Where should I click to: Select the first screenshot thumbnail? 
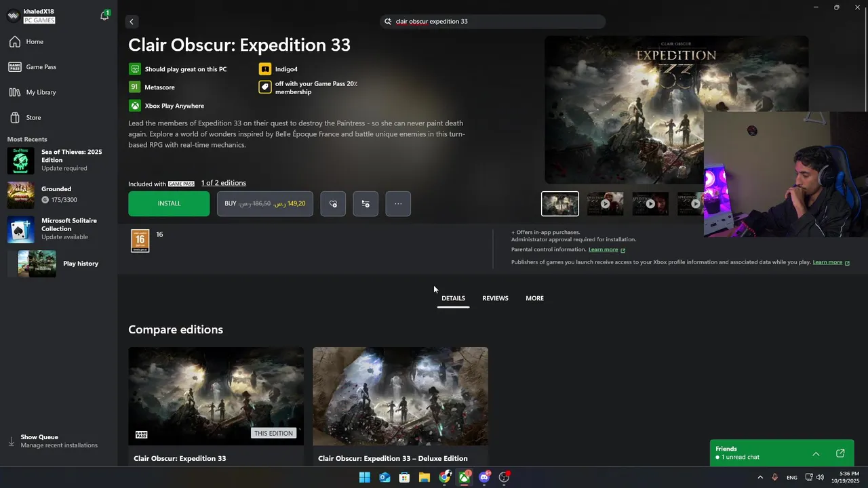[560, 204]
